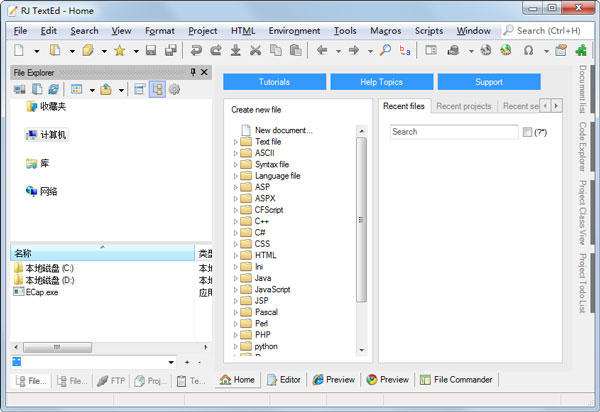This screenshot has height=412, width=600.
Task: Click the horizontal scrollbar thumb in file list
Action: [x=57, y=347]
